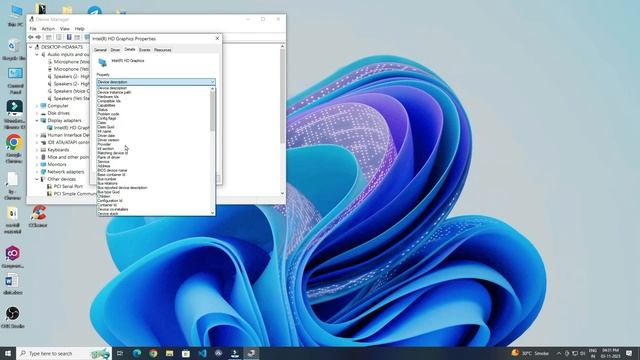Open This PC desktop icon
The width and height of the screenshot is (640, 360).
point(16,16)
